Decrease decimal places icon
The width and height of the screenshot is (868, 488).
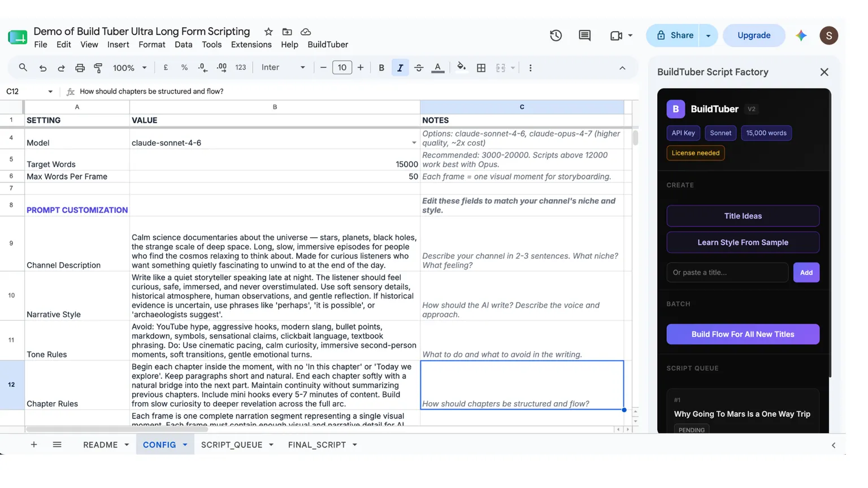coord(202,68)
